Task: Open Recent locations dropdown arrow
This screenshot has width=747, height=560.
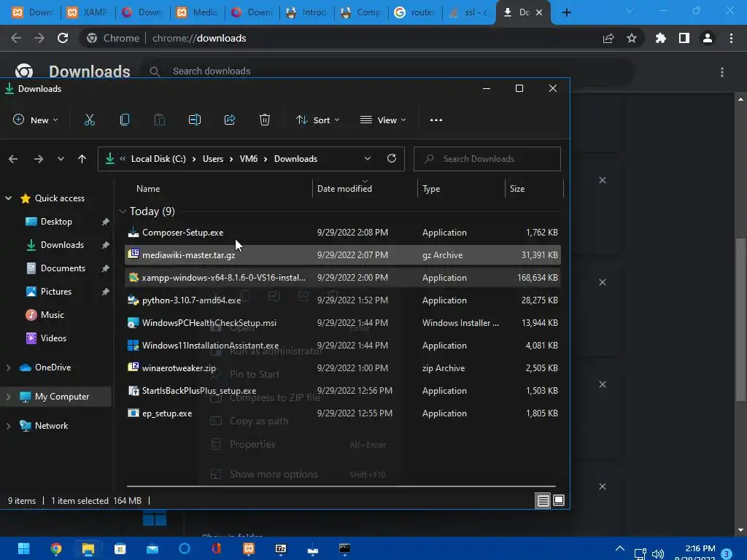Action: (61, 159)
